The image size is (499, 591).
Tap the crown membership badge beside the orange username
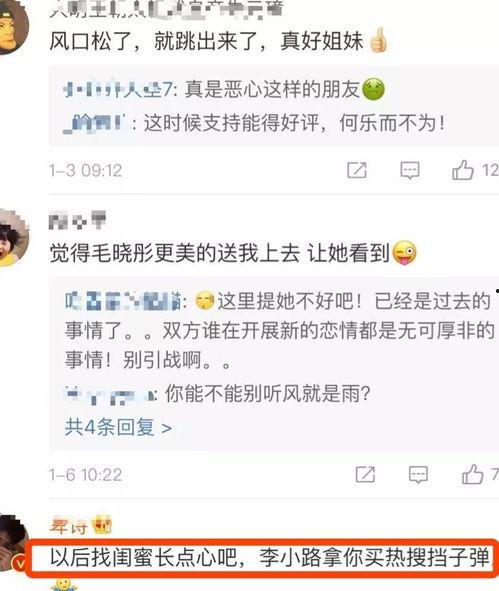tap(102, 525)
